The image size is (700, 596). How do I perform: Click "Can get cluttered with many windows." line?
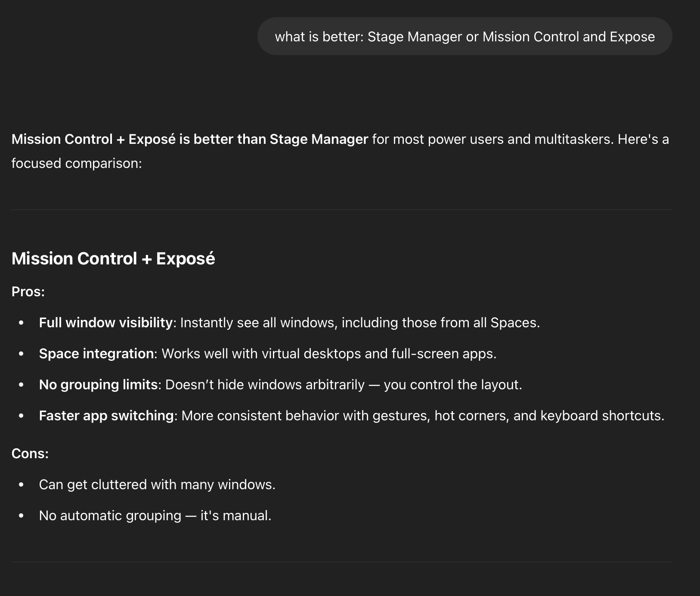pyautogui.click(x=157, y=484)
